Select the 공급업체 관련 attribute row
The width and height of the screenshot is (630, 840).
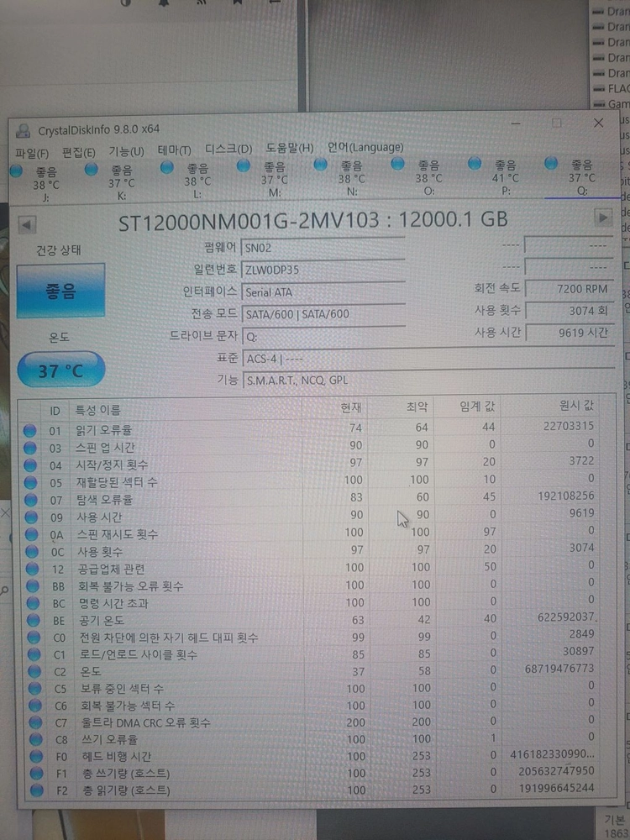click(x=311, y=567)
